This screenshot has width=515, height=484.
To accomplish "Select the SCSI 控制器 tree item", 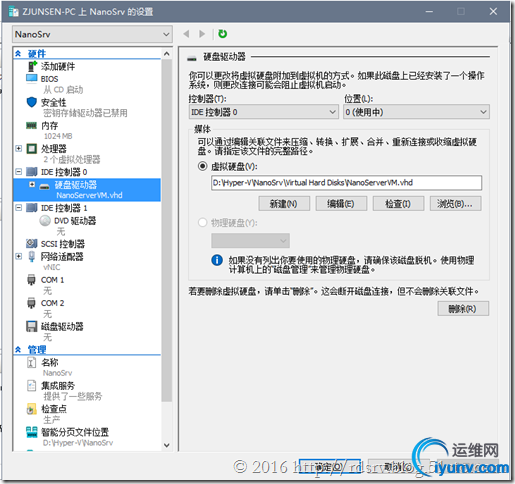I will coord(62,244).
